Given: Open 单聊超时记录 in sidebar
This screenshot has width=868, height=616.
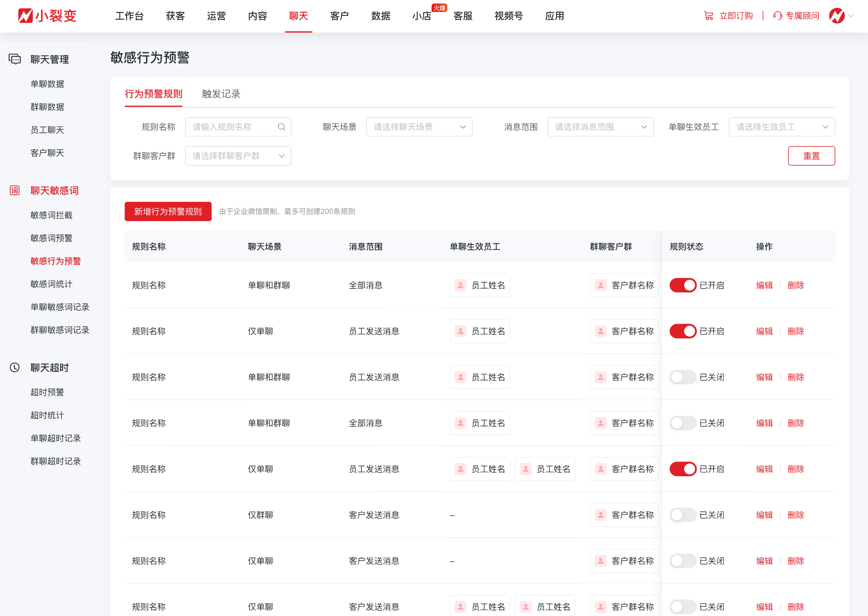Looking at the screenshot, I should click(x=56, y=438).
